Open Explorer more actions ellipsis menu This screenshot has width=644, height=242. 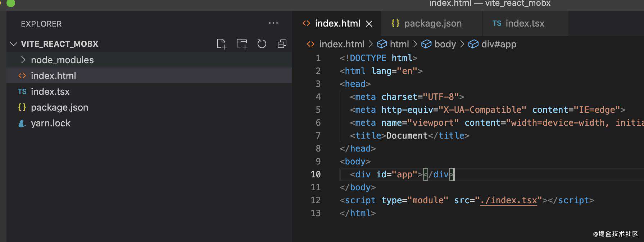click(x=273, y=23)
